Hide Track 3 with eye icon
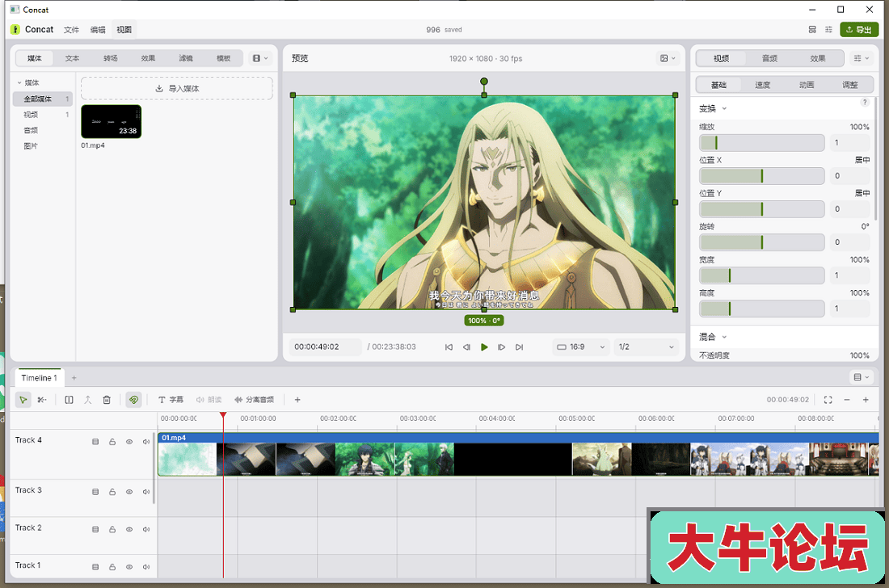Screen dimensions: 889x588 [x=129, y=492]
